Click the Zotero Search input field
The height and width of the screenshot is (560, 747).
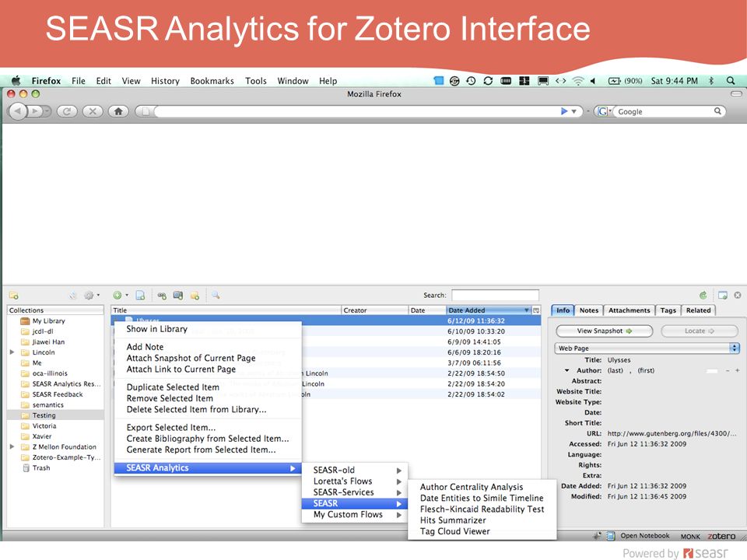[495, 296]
